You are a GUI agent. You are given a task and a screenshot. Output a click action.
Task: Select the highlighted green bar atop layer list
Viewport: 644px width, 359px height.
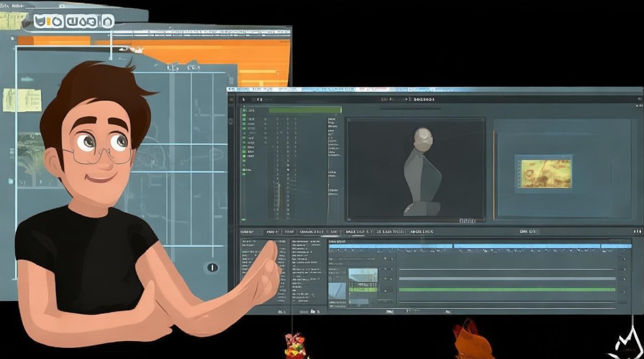(x=305, y=110)
